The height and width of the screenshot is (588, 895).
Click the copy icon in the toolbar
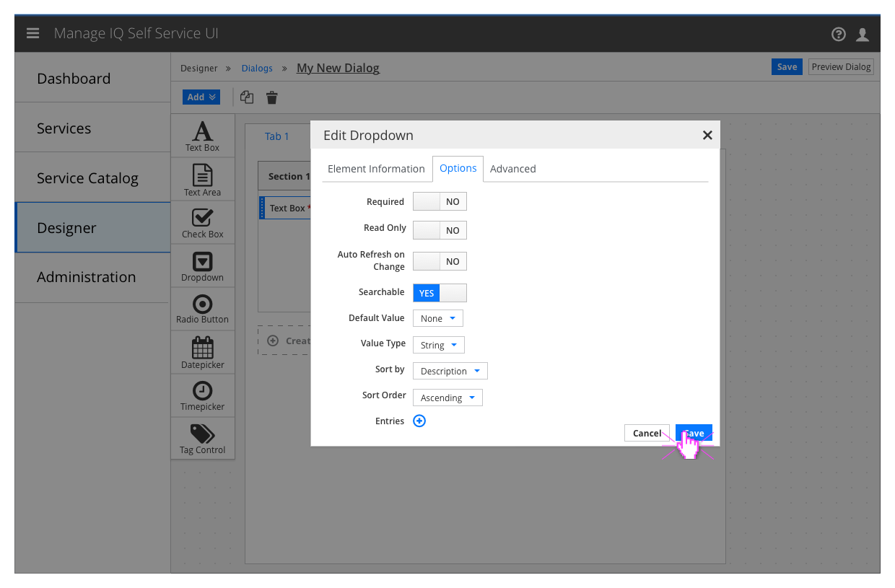coord(246,97)
